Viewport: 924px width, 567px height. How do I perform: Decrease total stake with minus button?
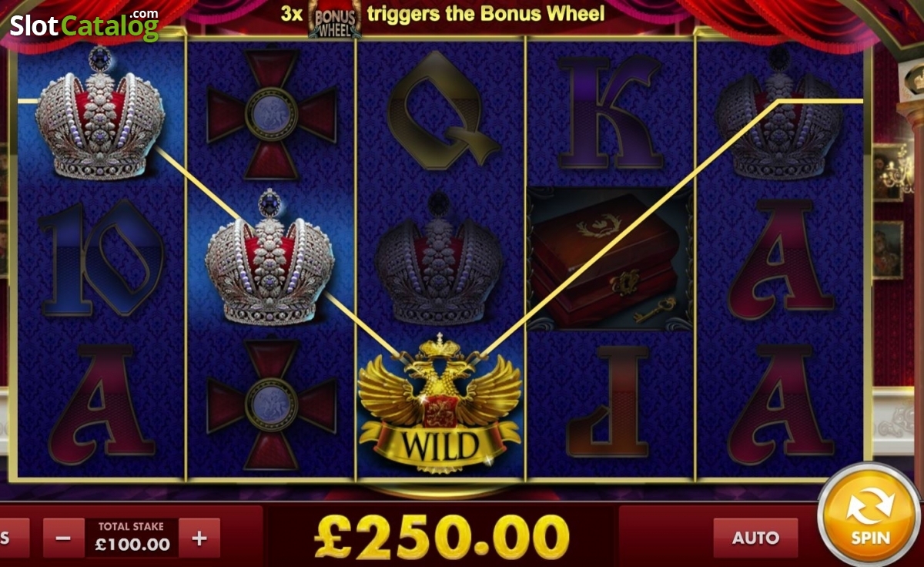point(63,538)
